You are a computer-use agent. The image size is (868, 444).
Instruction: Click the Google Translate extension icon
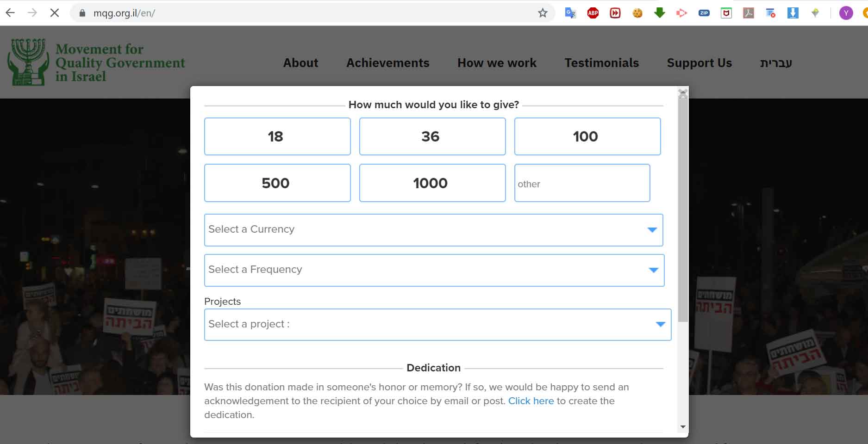(x=570, y=13)
